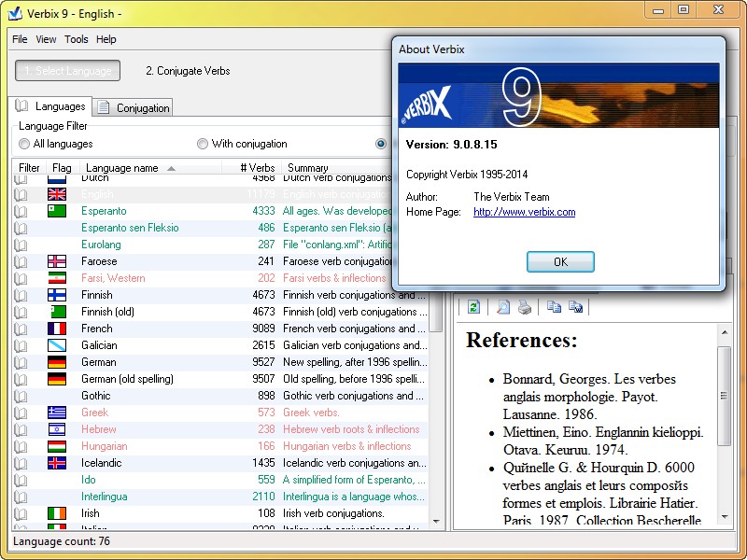Click the book filter icon in the Esperanto sen Fleksio row
The width and height of the screenshot is (747, 560).
click(21, 228)
